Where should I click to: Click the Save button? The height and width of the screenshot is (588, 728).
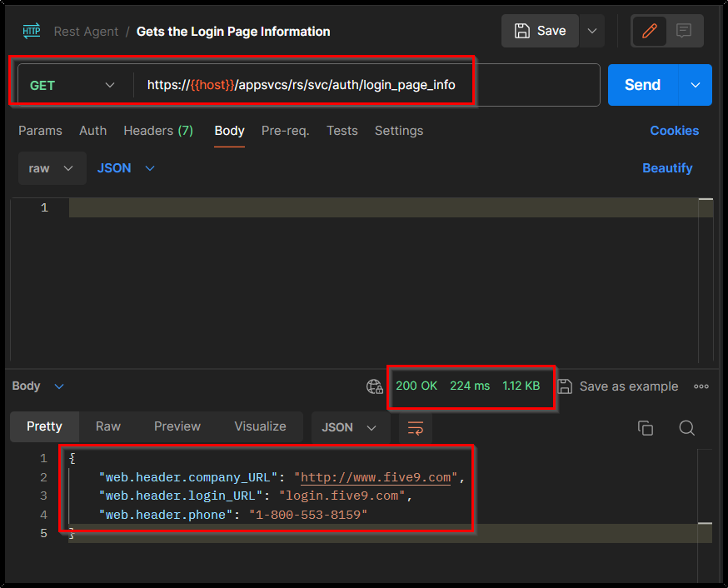541,31
